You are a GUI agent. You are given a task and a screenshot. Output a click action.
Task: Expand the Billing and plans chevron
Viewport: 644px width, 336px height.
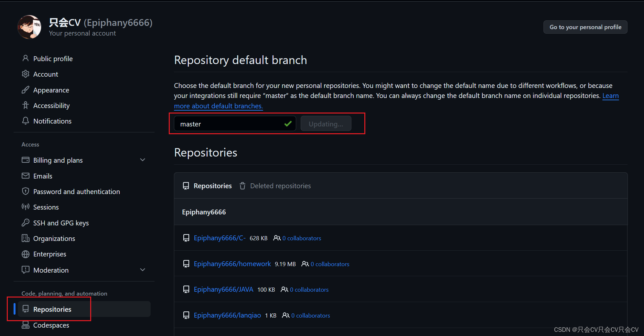click(x=143, y=160)
